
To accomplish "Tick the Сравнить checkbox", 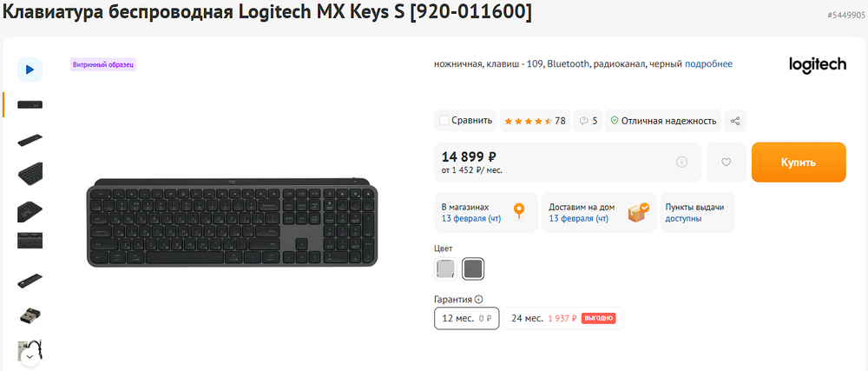I will click(444, 121).
